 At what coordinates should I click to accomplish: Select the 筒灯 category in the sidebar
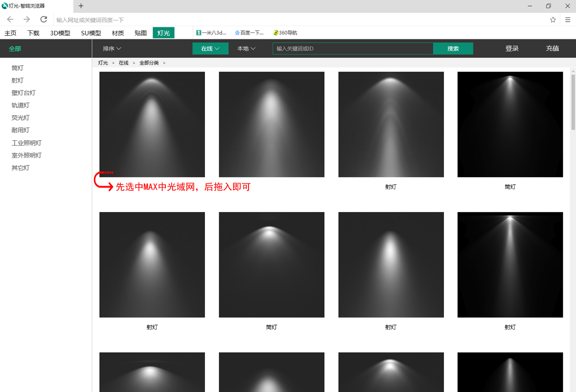[17, 68]
